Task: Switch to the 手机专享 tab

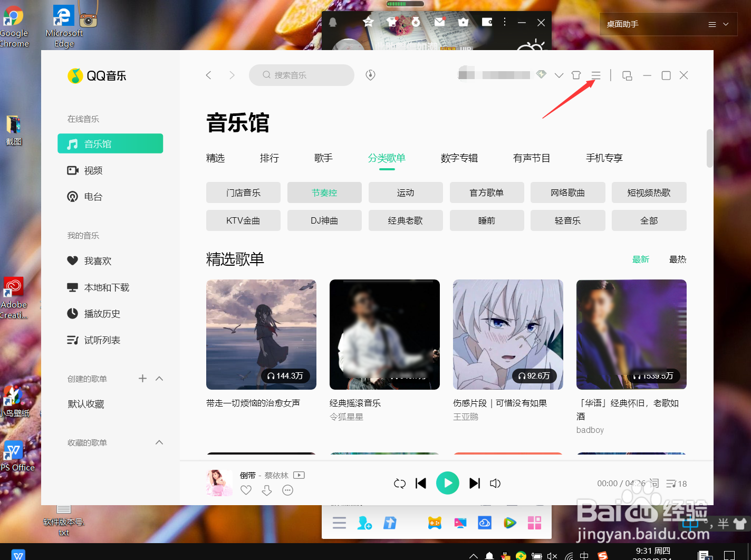Action: 604,158
